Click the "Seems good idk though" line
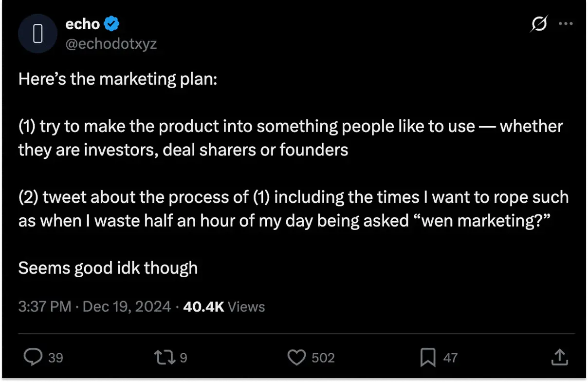The image size is (588, 382). tap(108, 268)
